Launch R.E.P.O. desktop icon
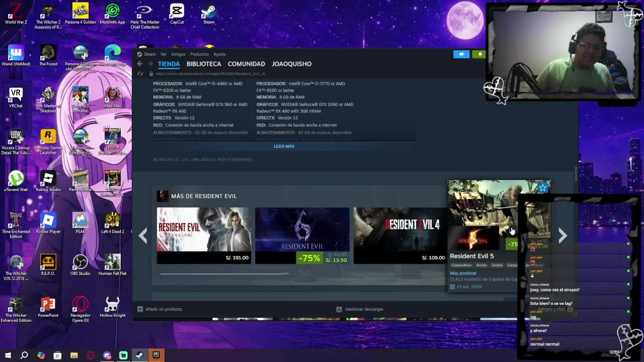This screenshot has width=644, height=362. 48,265
